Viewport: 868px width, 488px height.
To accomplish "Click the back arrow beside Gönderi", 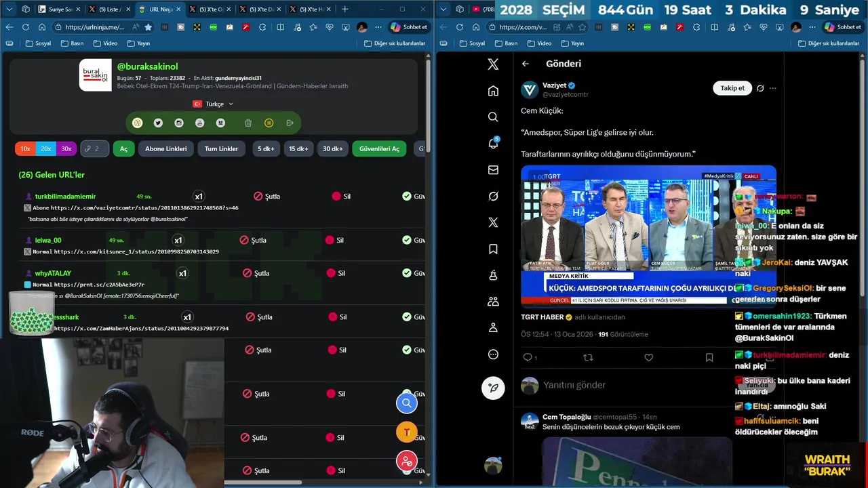I will (x=526, y=64).
